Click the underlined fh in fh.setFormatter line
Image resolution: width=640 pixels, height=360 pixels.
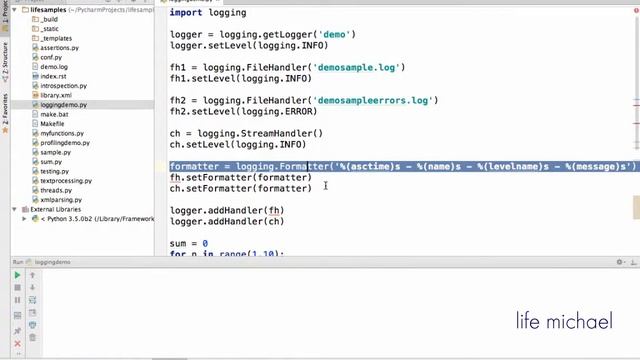(x=175, y=178)
